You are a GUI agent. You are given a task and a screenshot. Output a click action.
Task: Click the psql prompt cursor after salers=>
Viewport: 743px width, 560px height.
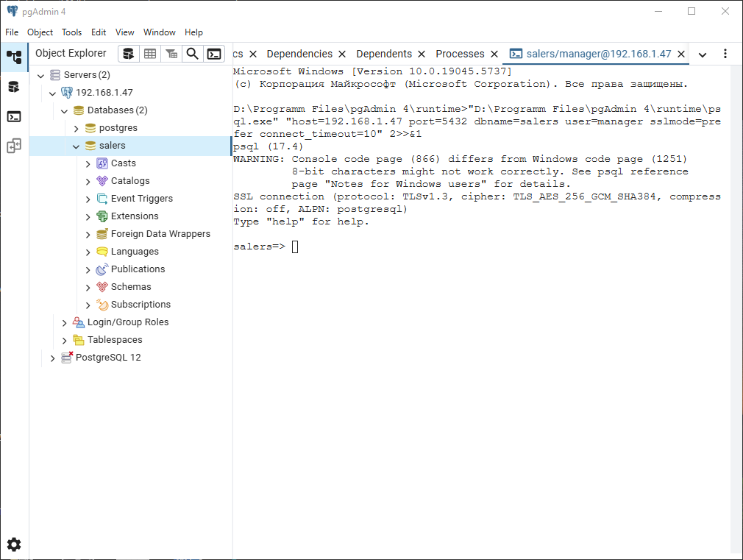click(x=295, y=247)
